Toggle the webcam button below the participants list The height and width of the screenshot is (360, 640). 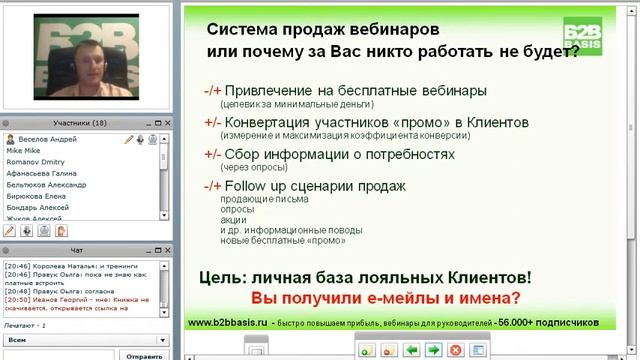click(x=44, y=231)
